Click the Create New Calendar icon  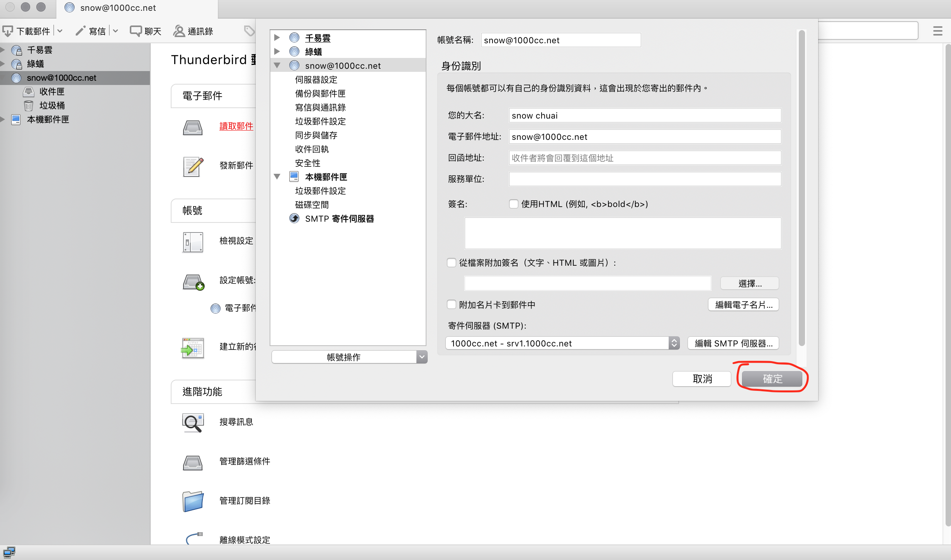193,348
